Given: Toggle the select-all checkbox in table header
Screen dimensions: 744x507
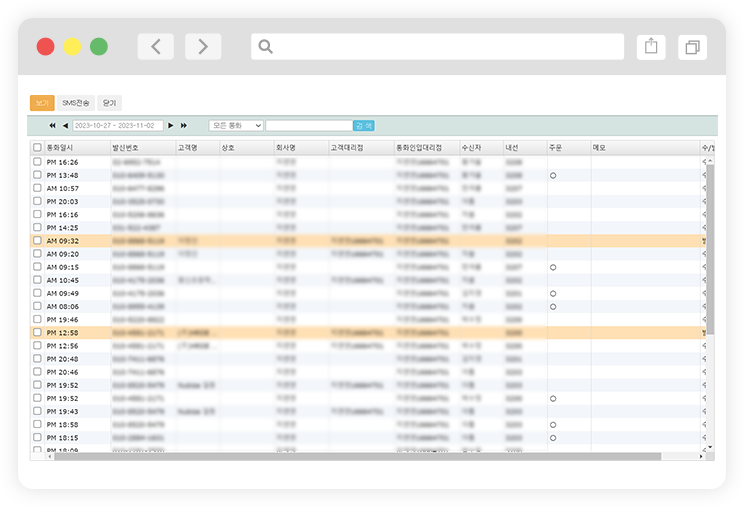Looking at the screenshot, I should click(x=37, y=147).
